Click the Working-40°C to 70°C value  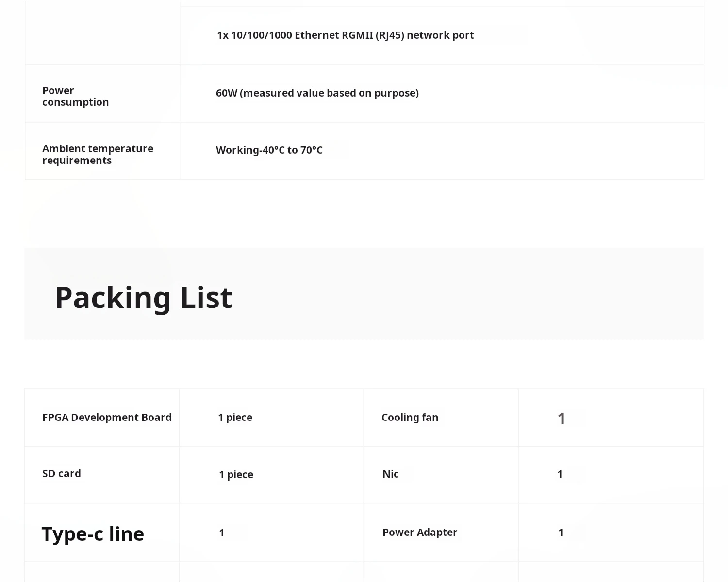269,150
